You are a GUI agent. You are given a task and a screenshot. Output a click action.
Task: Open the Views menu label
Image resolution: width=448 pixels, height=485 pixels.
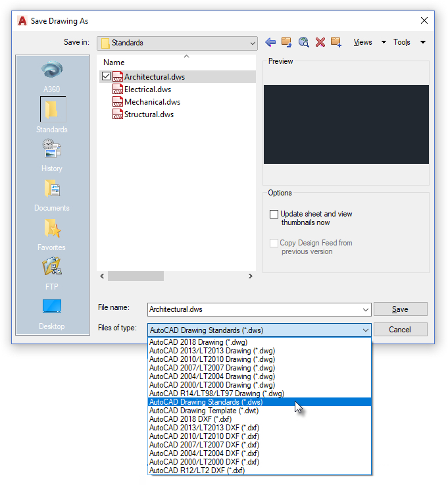point(362,42)
